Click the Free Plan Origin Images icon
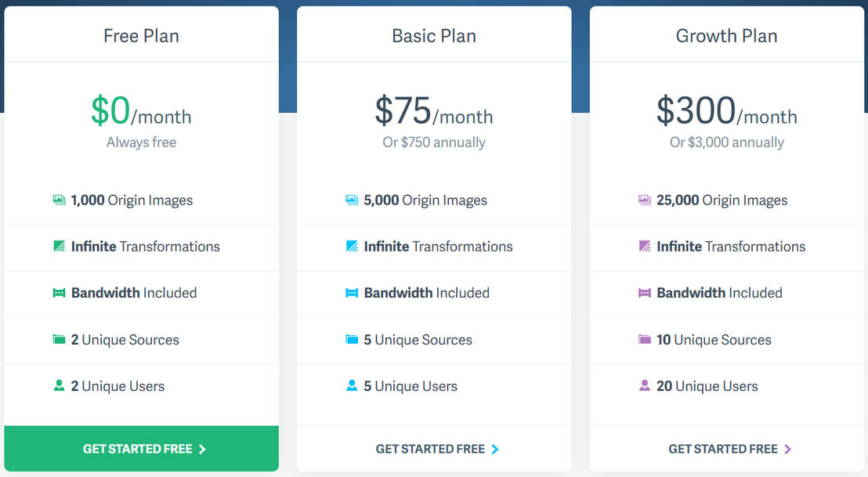Image resolution: width=868 pixels, height=477 pixels. click(x=59, y=200)
